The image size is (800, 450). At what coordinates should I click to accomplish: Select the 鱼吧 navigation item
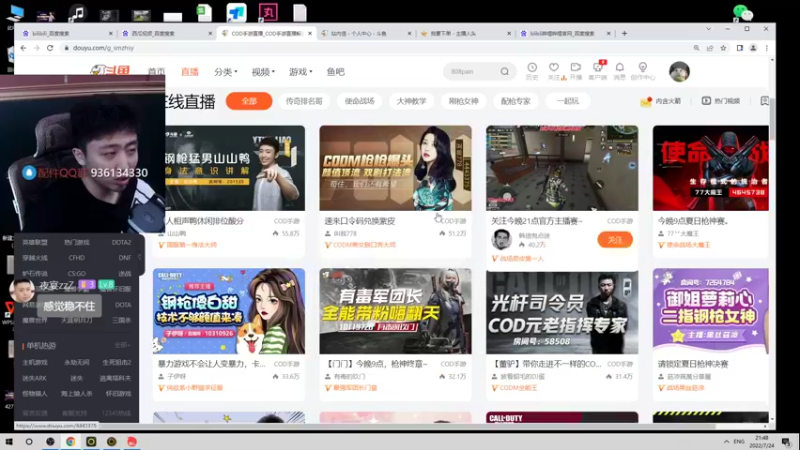[x=335, y=72]
